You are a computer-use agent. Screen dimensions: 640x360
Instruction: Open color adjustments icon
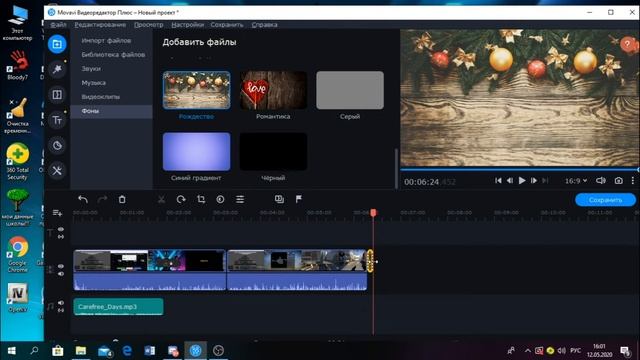pyautogui.click(x=220, y=199)
